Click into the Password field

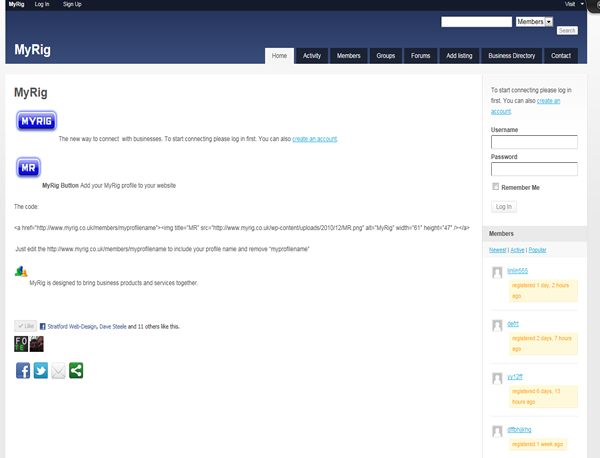tap(534, 169)
